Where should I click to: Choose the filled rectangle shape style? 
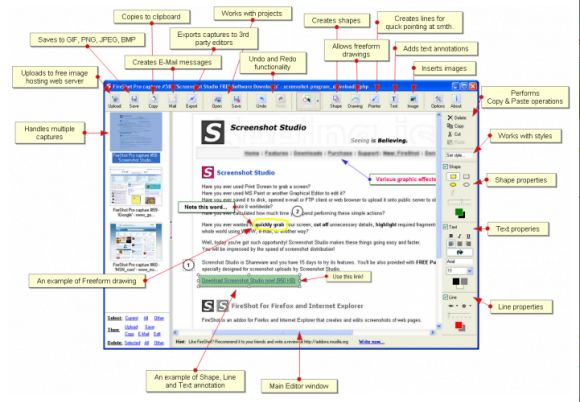click(453, 176)
